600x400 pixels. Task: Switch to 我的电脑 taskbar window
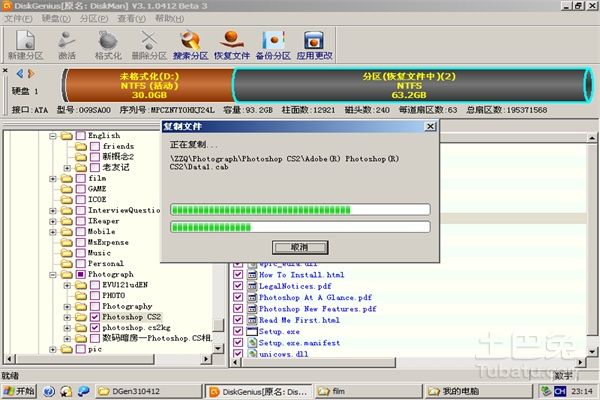[478, 391]
